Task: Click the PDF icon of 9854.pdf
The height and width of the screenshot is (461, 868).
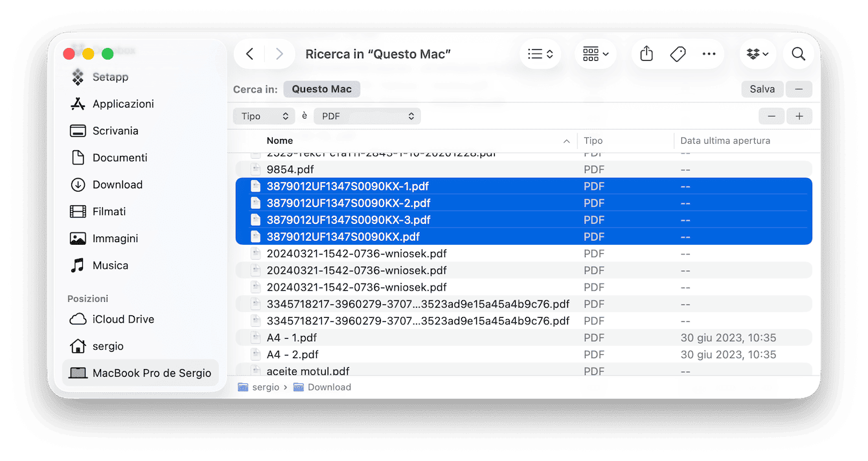Action: [255, 170]
